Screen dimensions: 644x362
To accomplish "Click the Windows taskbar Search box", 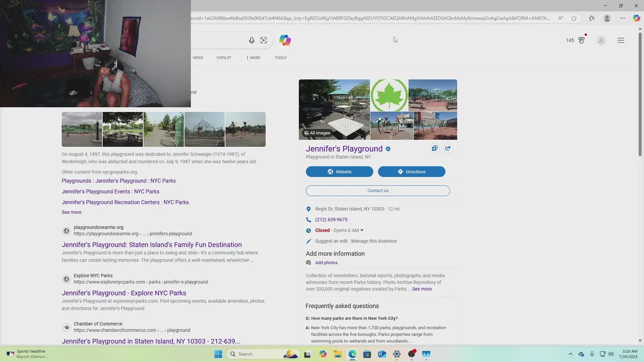I will [262, 354].
